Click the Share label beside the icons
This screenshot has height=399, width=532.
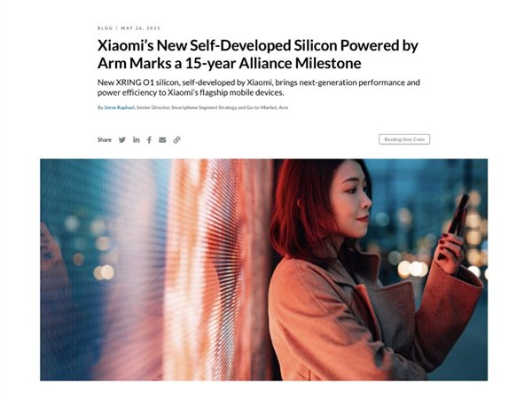104,140
